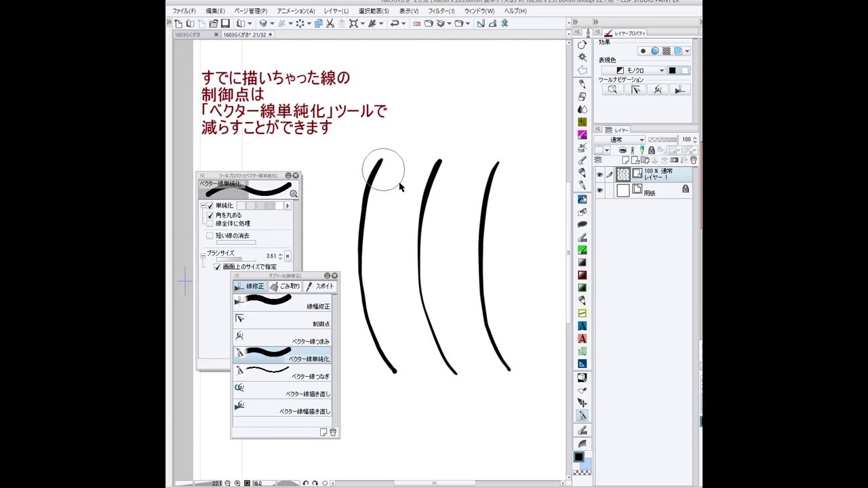This screenshot has height=488, width=868.
Task: Open the layer blend mode 通常 dropdown
Action: click(x=620, y=140)
